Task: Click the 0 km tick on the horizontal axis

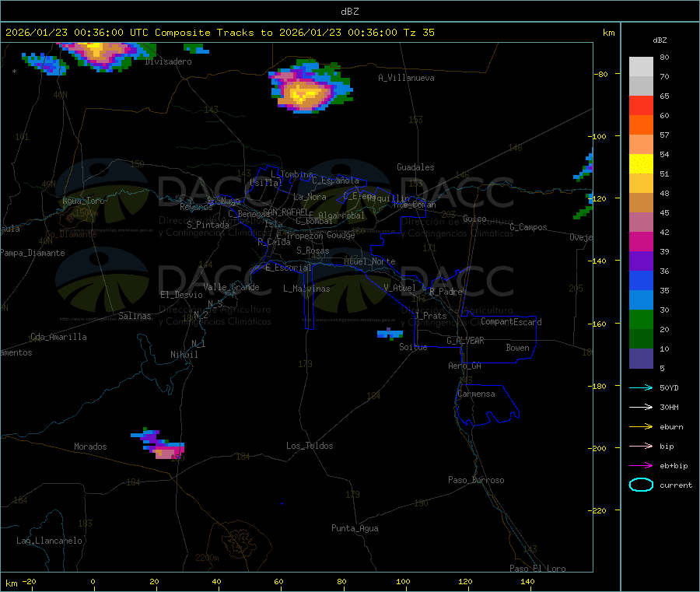Action: (x=93, y=581)
